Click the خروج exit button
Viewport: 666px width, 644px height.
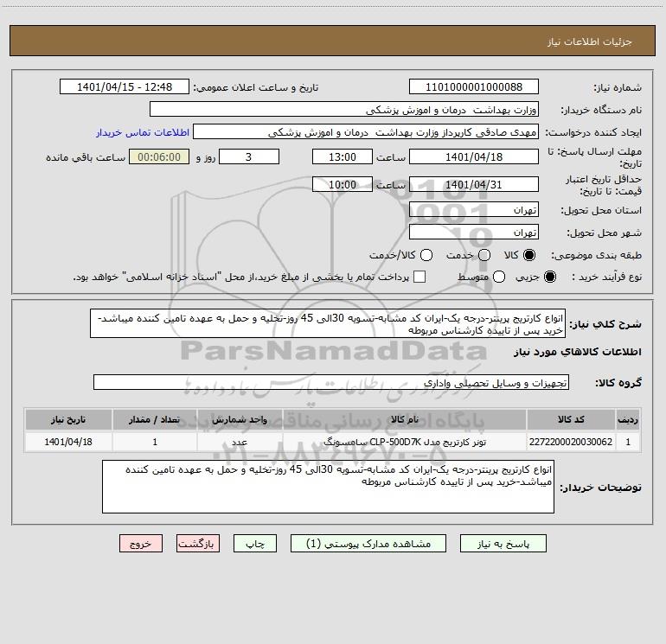coord(141,544)
